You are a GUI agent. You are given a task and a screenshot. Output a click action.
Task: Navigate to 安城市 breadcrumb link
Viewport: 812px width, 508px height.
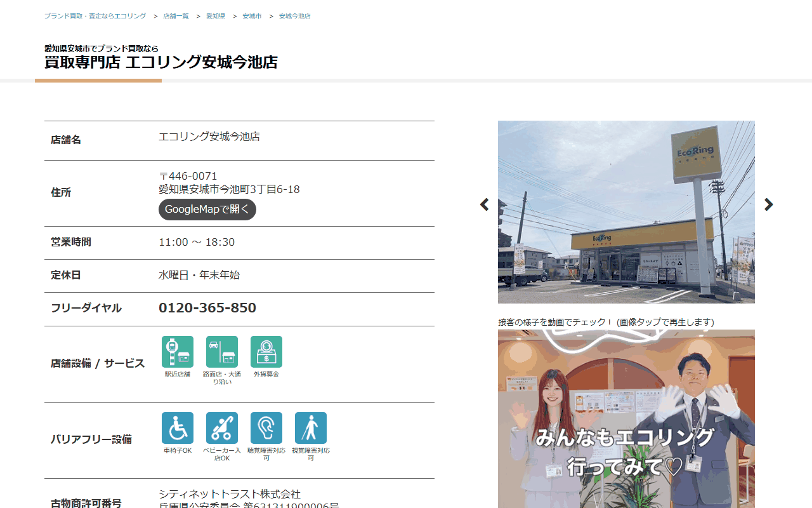coord(252,16)
